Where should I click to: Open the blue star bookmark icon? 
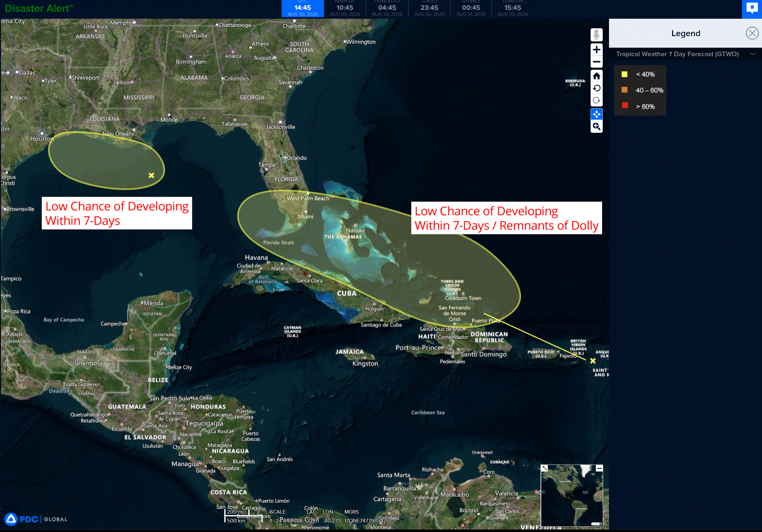click(x=752, y=9)
